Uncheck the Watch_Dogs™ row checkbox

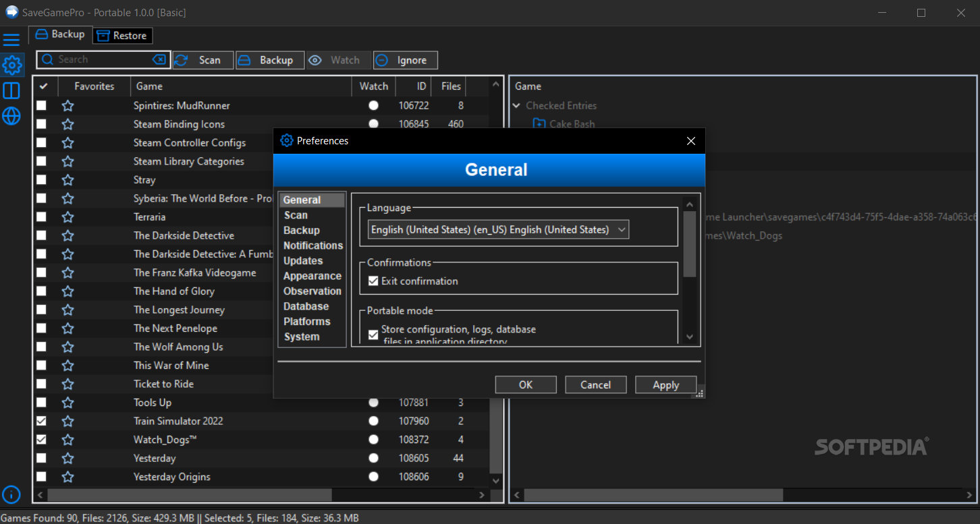[42, 440]
